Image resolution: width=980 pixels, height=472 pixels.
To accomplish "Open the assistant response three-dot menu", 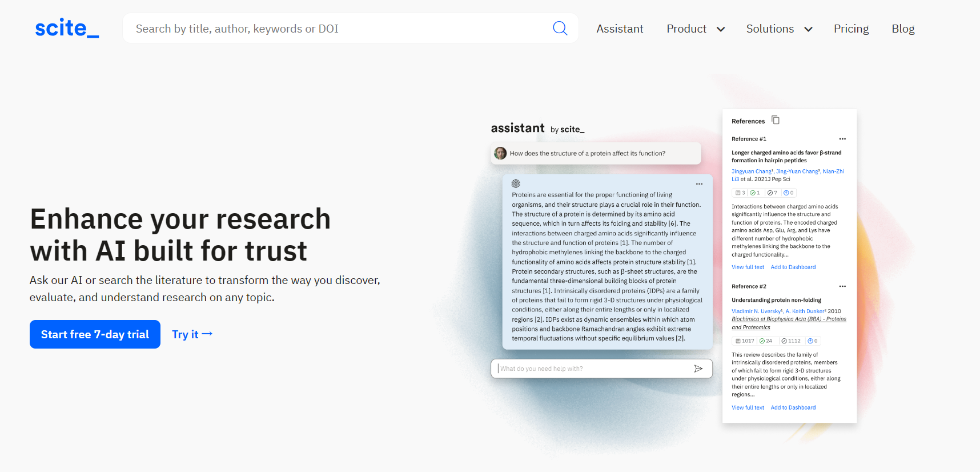I will pos(698,184).
